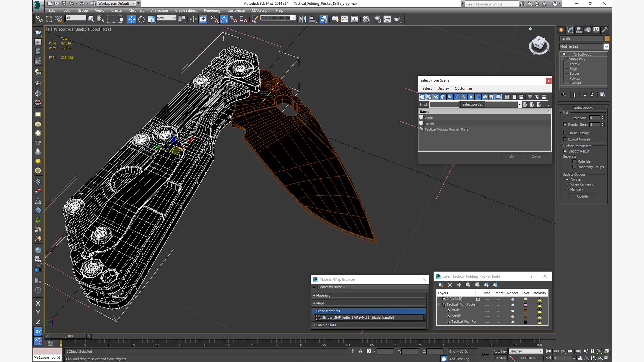This screenshot has width=644, height=362.
Task: Click Go to Start playback control
Action: pyautogui.click(x=548, y=351)
